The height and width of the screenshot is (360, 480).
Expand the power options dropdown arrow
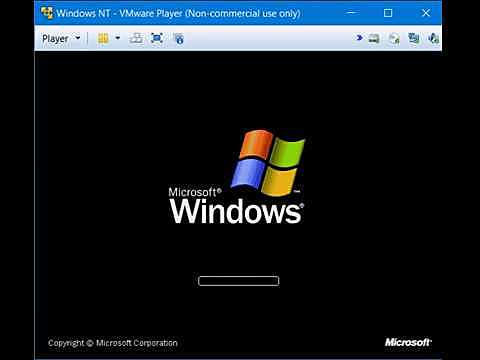118,38
